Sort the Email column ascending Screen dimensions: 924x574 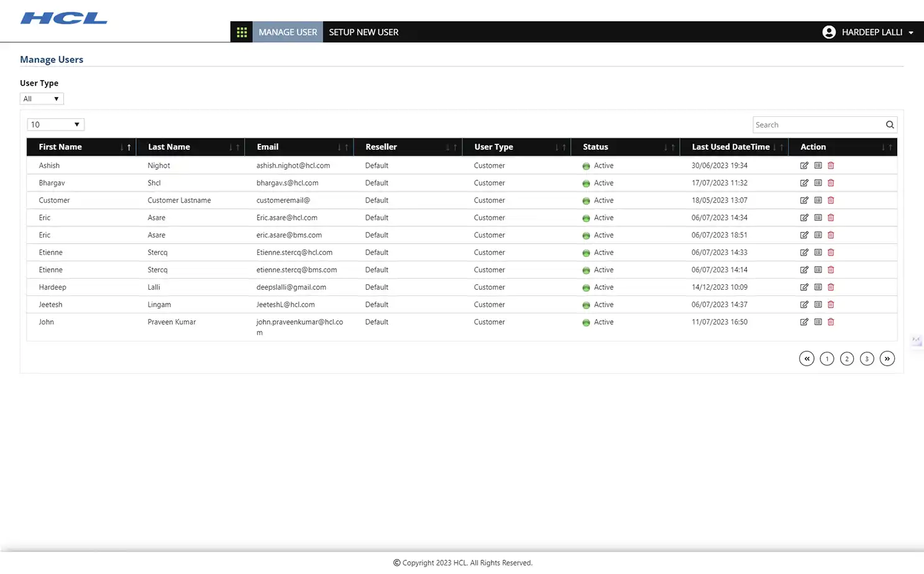click(347, 147)
